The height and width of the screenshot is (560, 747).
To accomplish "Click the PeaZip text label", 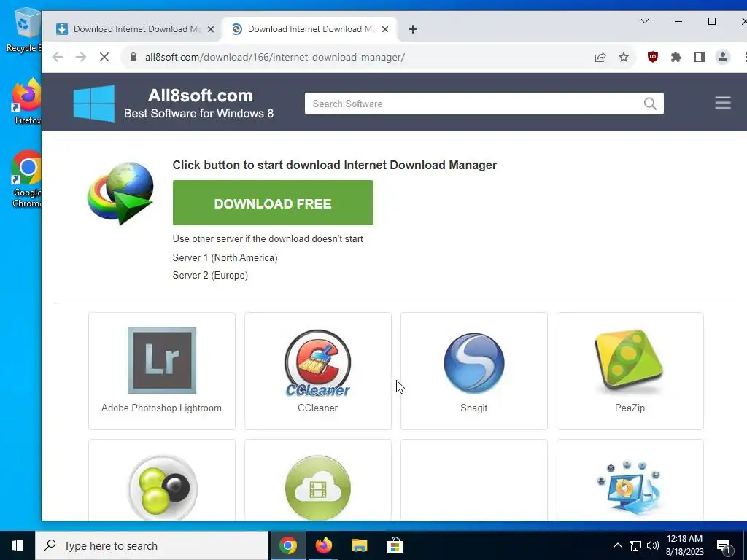I will tap(630, 408).
